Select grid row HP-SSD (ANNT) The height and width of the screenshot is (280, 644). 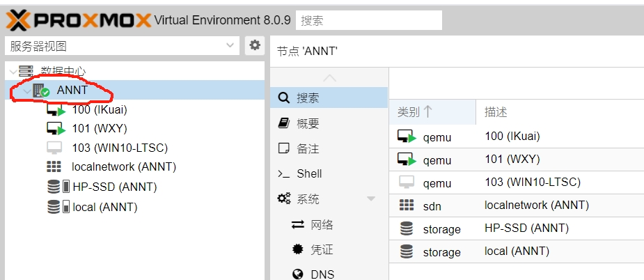(517, 228)
